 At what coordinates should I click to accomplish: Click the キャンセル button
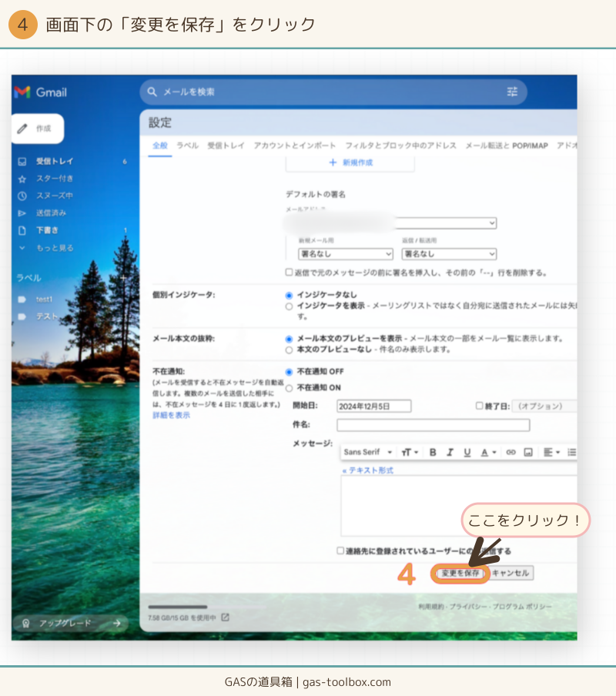click(x=511, y=573)
